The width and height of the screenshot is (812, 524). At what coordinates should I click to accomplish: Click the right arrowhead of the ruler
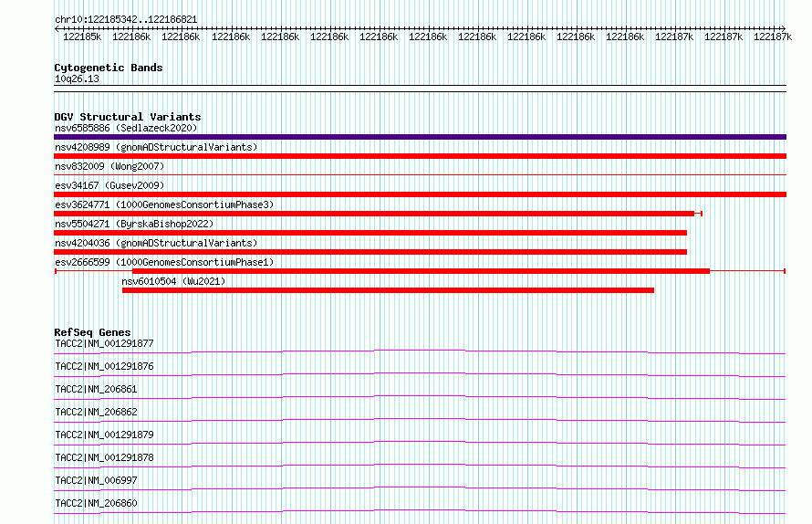point(783,28)
